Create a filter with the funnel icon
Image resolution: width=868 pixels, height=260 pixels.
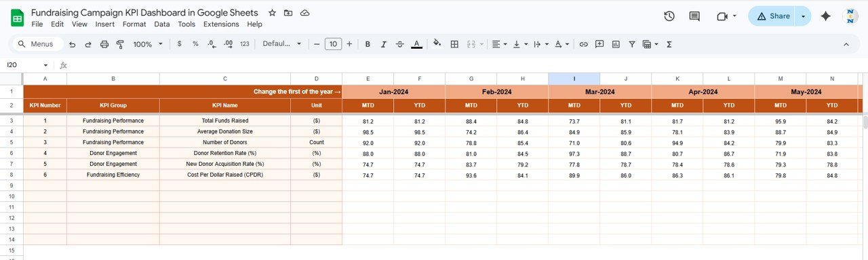(x=632, y=44)
